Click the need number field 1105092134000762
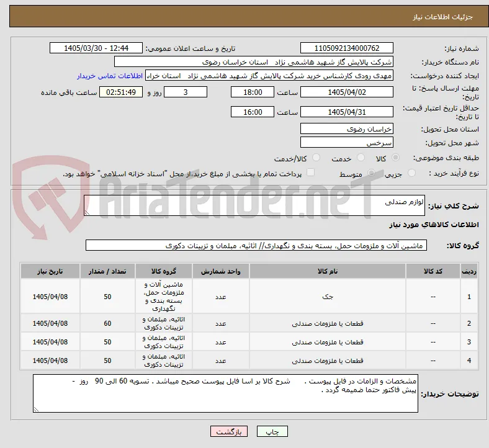Screen dimensions: 489x448 [x=347, y=48]
